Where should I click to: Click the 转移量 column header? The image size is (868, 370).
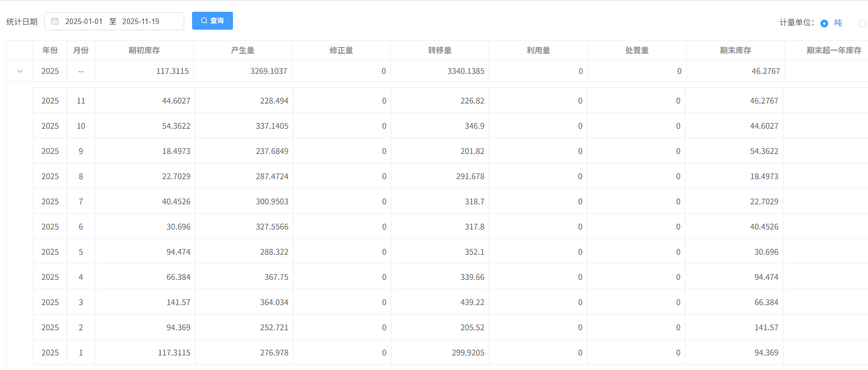click(x=440, y=50)
